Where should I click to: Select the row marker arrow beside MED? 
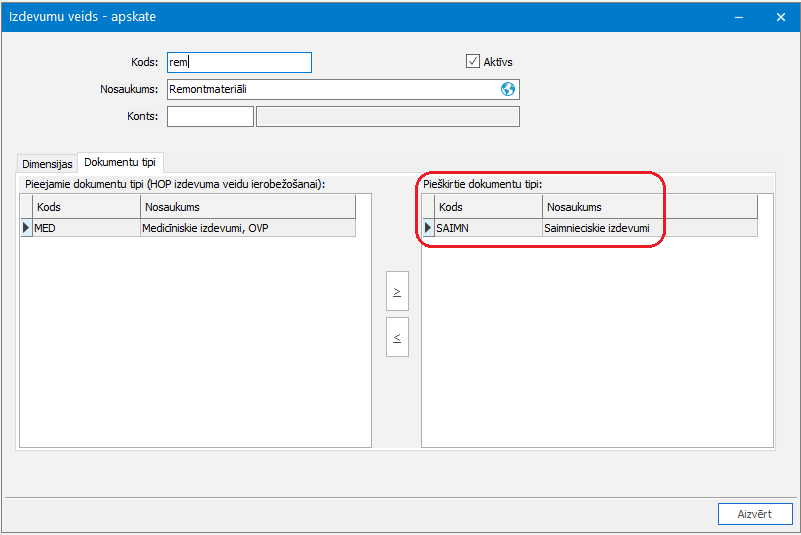26,228
